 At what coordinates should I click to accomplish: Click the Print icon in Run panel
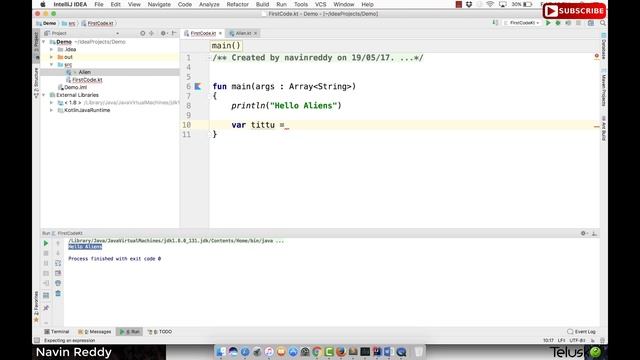(58, 283)
